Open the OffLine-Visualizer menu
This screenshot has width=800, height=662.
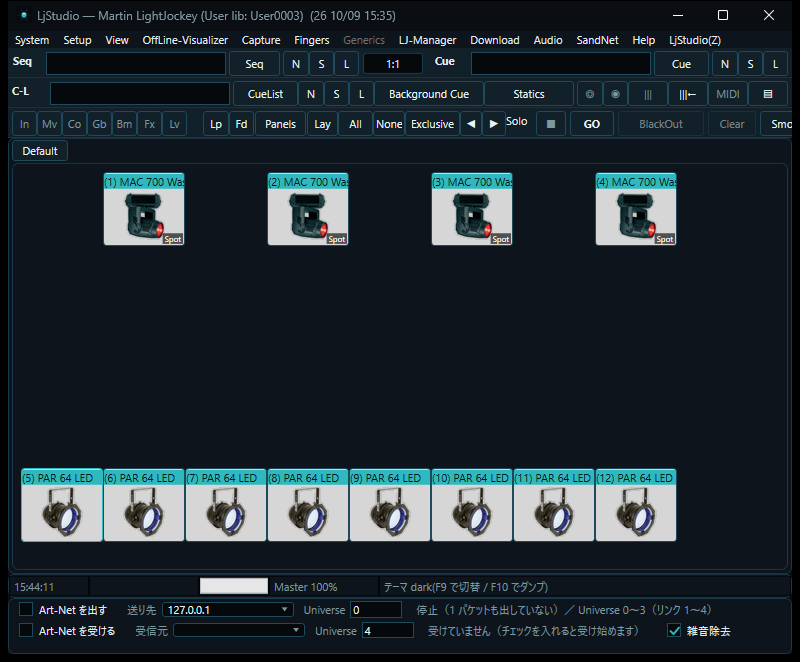click(x=185, y=40)
